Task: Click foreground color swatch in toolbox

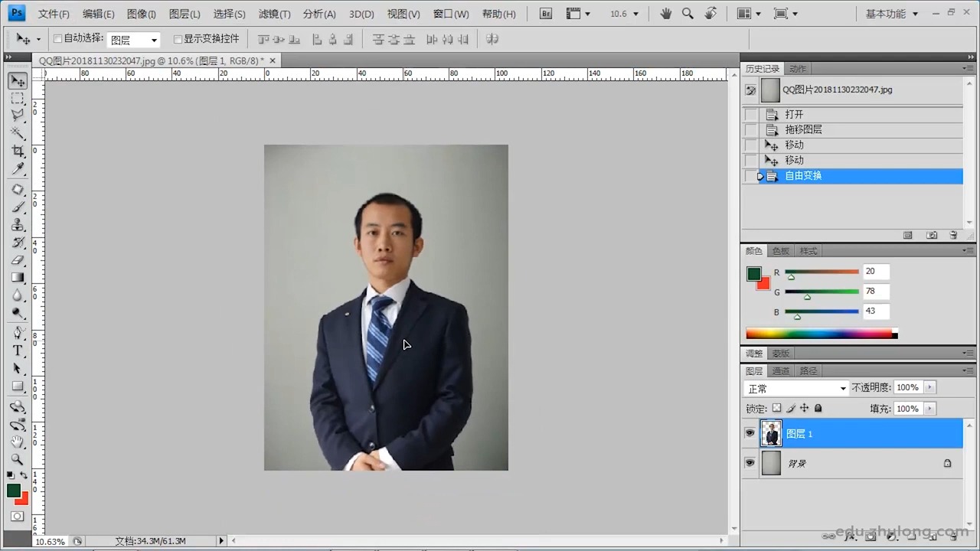Action: point(14,491)
